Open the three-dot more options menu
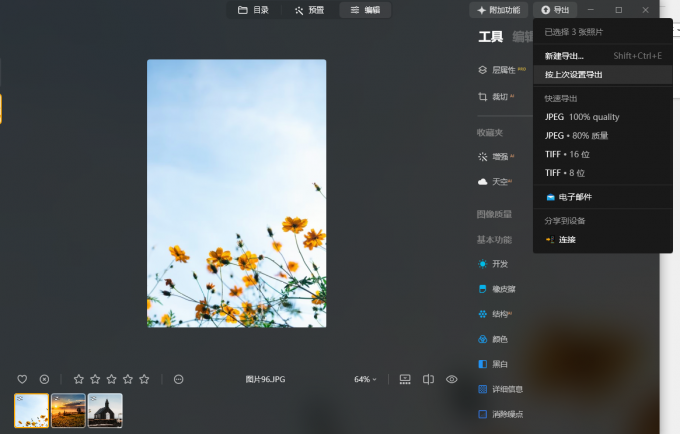 [178, 379]
